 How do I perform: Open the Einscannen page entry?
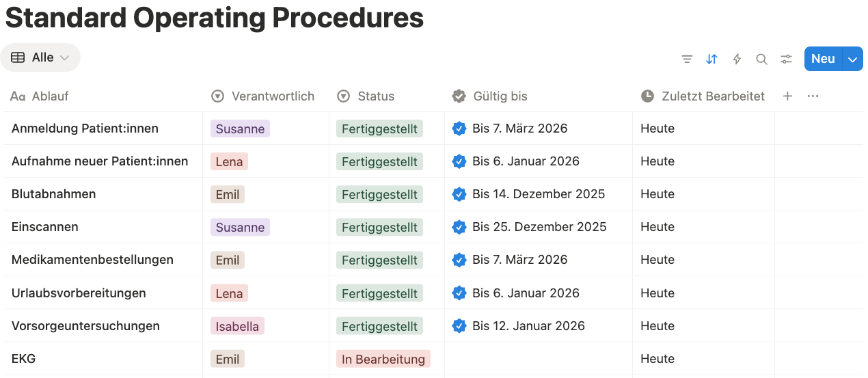[45, 227]
